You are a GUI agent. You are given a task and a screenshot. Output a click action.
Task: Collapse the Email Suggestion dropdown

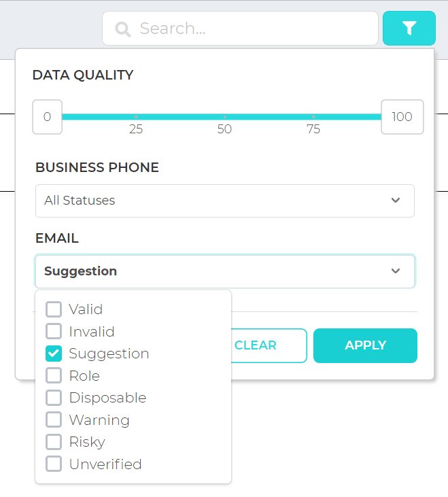tap(225, 271)
